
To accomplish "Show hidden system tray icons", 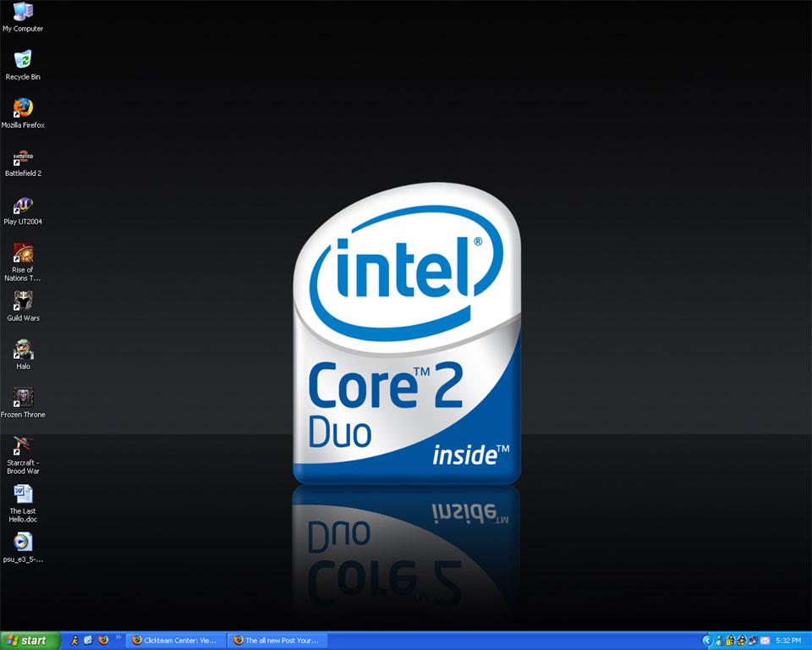I will tap(707, 641).
